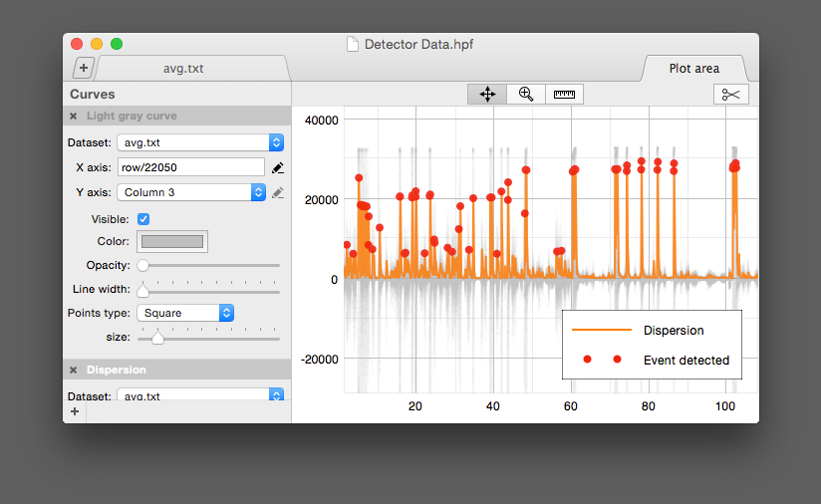This screenshot has width=821, height=504.
Task: Activate the zoom magnifier tool
Action: 526,95
